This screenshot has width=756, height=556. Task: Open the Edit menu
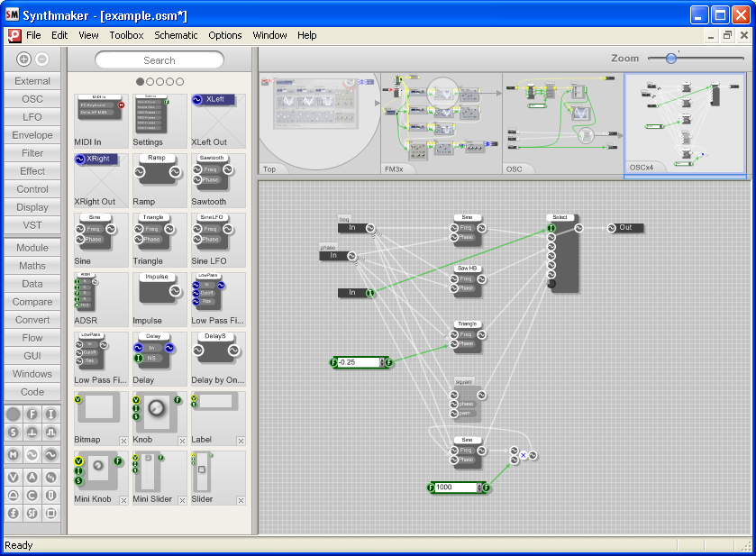coord(59,35)
